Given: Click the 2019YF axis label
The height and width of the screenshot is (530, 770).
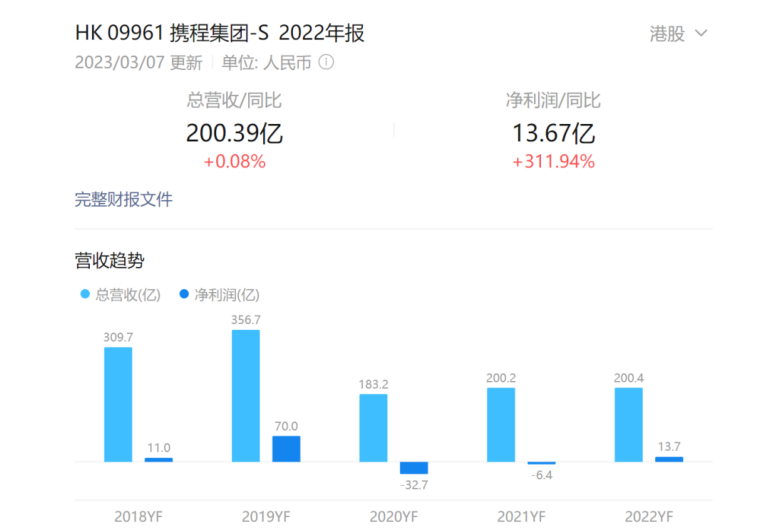Looking at the screenshot, I should (x=266, y=516).
